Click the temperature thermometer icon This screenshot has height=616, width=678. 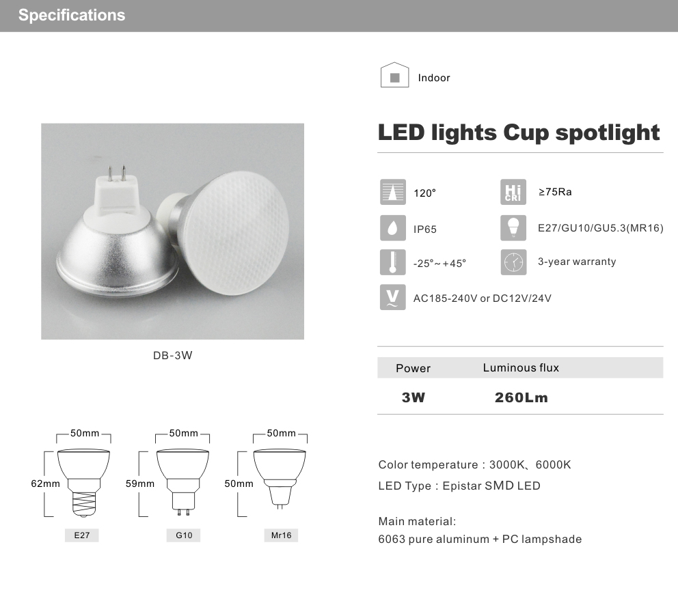click(392, 262)
